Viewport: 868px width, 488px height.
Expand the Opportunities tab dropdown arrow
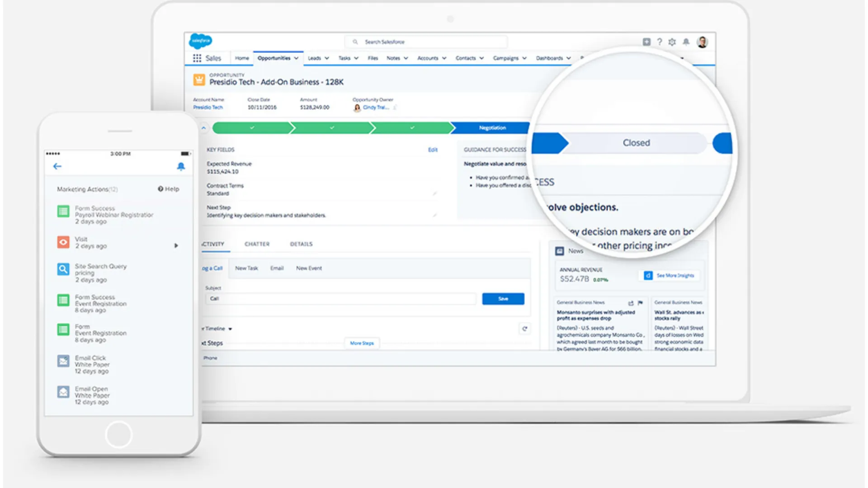(296, 58)
